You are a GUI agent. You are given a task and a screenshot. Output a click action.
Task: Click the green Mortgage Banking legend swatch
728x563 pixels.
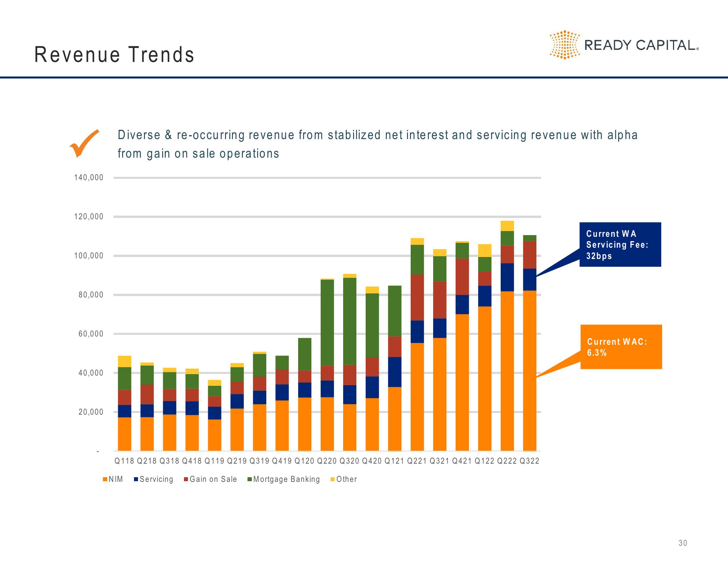(x=250, y=479)
